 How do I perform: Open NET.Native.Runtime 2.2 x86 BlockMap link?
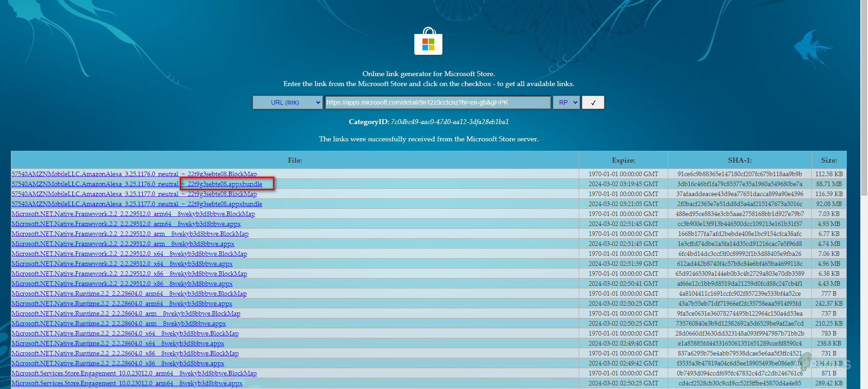[125, 353]
